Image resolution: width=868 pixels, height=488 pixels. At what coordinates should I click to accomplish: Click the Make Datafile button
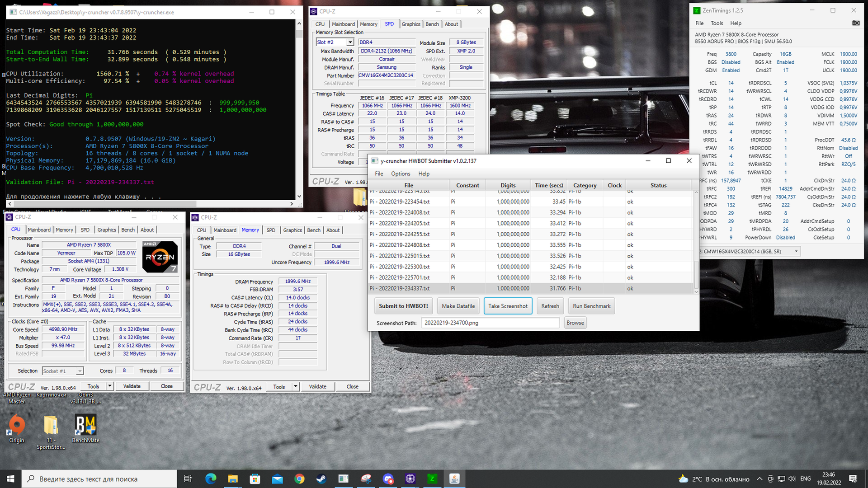tap(458, 306)
